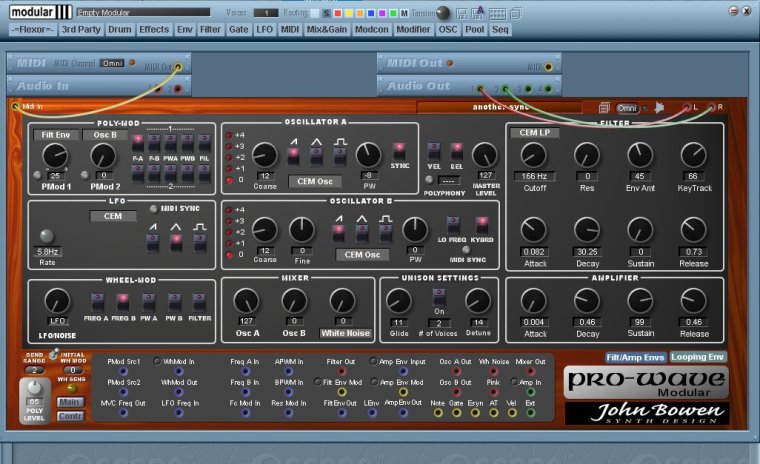The width and height of the screenshot is (760, 464).
Task: Toggle the Poly-Mod F-A switch in row 1
Action: tap(138, 144)
